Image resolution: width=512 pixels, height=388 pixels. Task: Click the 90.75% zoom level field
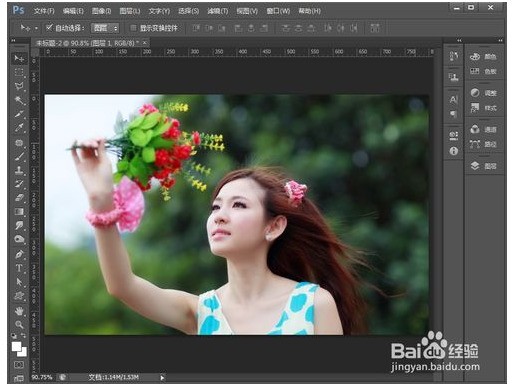point(42,377)
